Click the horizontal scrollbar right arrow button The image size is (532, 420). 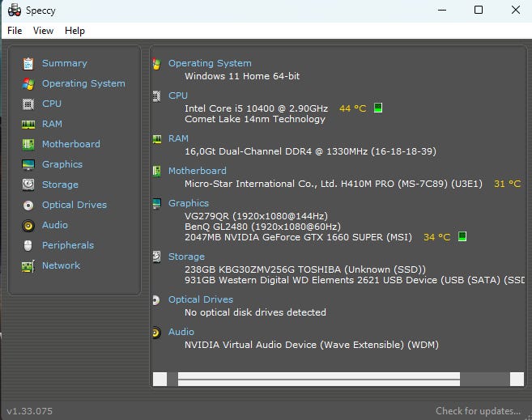517,380
